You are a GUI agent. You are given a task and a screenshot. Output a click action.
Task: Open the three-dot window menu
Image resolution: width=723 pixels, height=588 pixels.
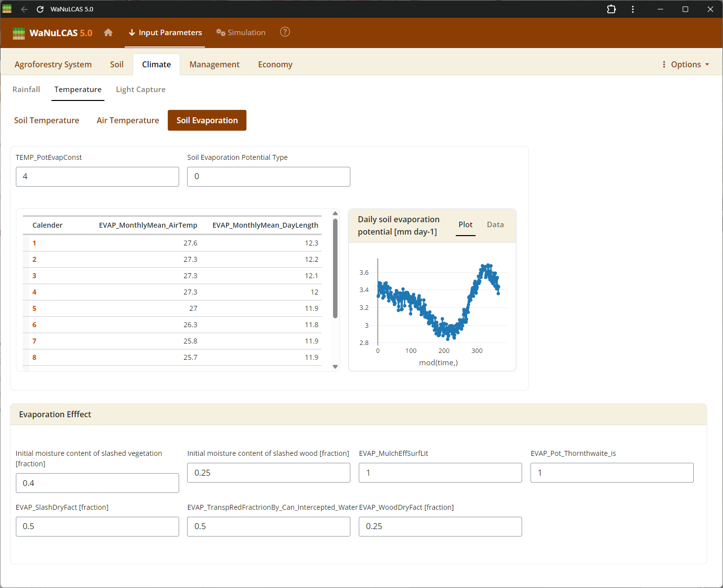pos(632,9)
